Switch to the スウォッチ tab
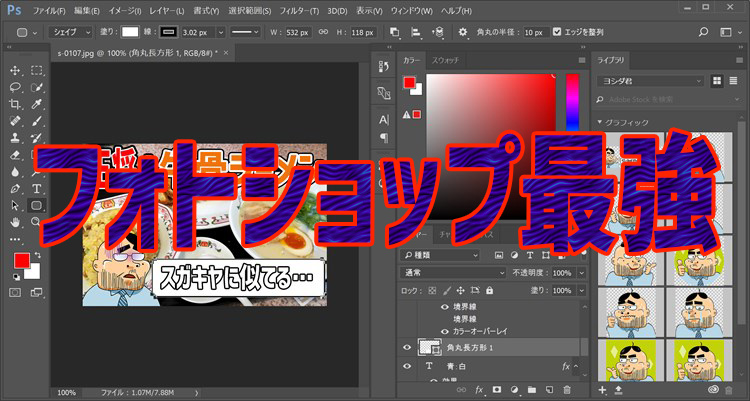 [x=445, y=60]
